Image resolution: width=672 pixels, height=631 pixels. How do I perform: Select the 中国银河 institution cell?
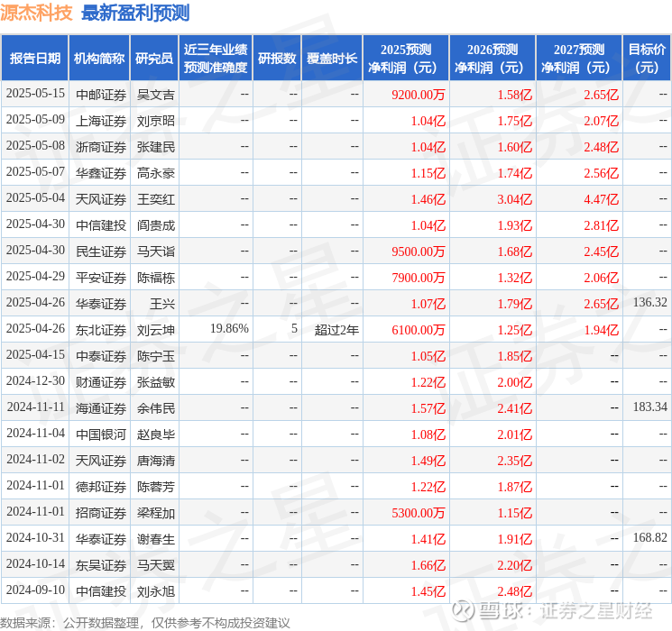[101, 434]
